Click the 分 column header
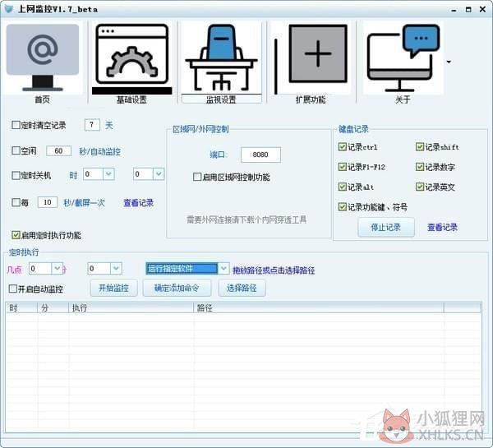The width and height of the screenshot is (493, 448). click(53, 307)
